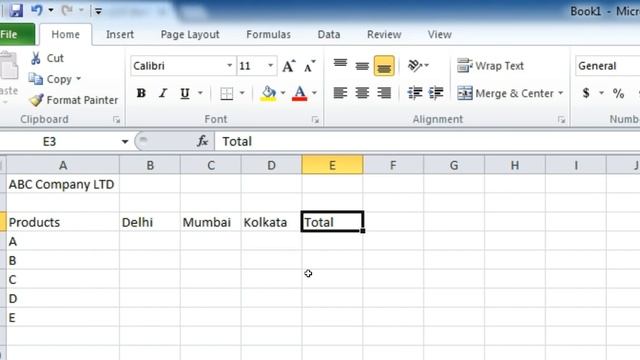640x360 pixels.
Task: Click Increase Font Size icon
Action: click(289, 66)
